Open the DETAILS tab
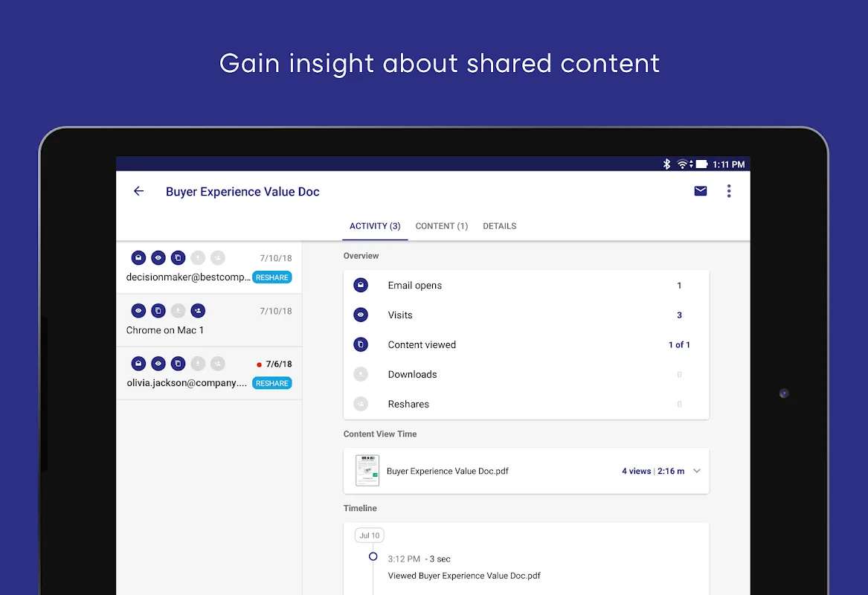 (499, 226)
